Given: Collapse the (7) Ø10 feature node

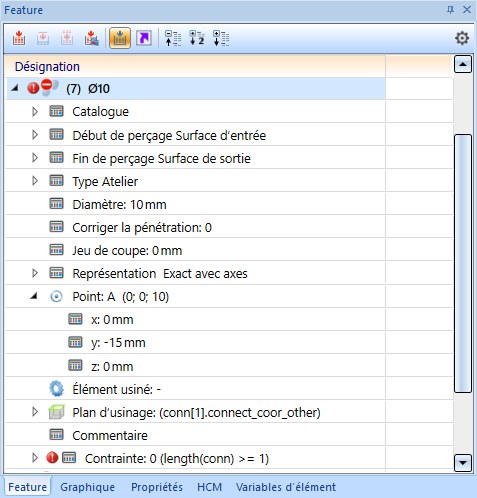Looking at the screenshot, I should pos(14,88).
